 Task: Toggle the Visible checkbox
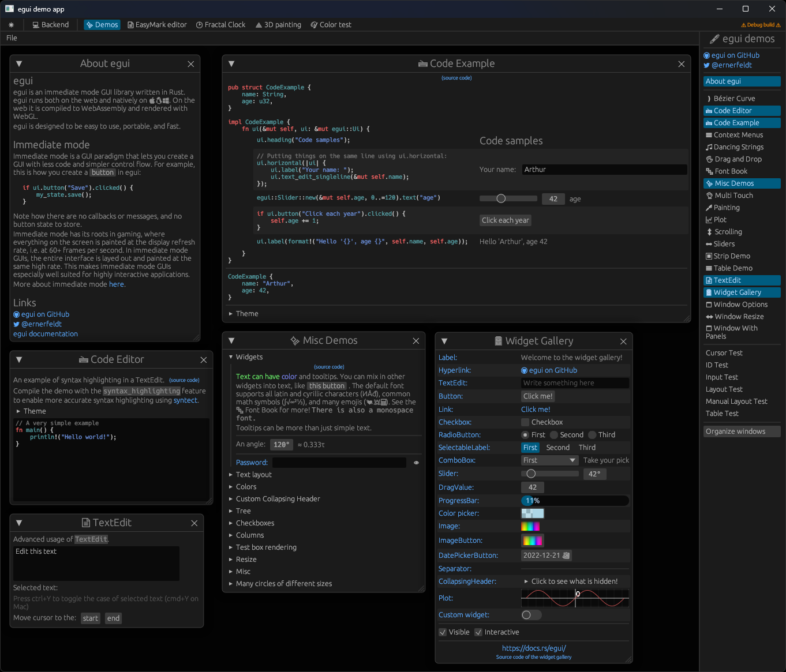pos(443,632)
